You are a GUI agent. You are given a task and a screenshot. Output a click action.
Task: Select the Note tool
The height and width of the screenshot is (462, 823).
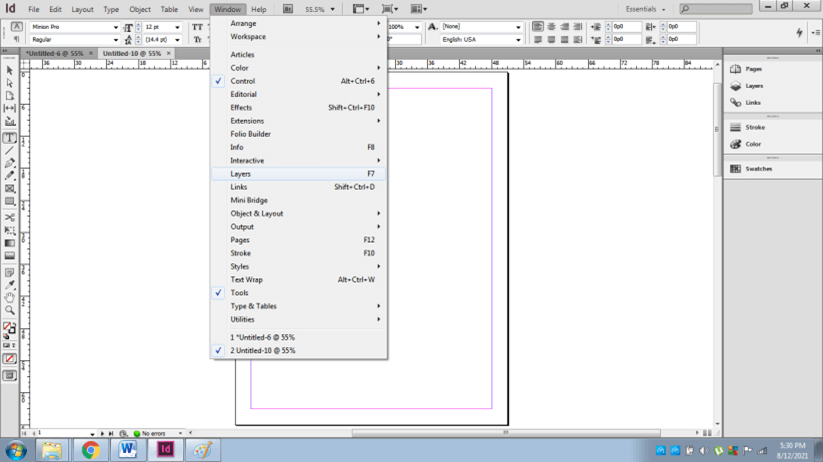click(x=9, y=272)
